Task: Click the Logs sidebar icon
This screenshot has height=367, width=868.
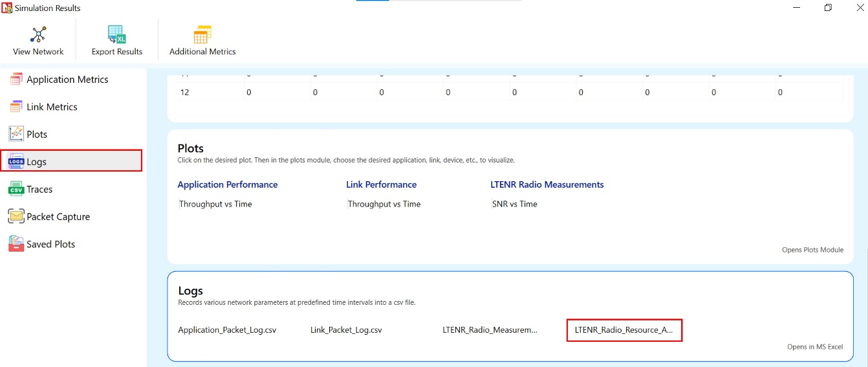Action: 16,162
